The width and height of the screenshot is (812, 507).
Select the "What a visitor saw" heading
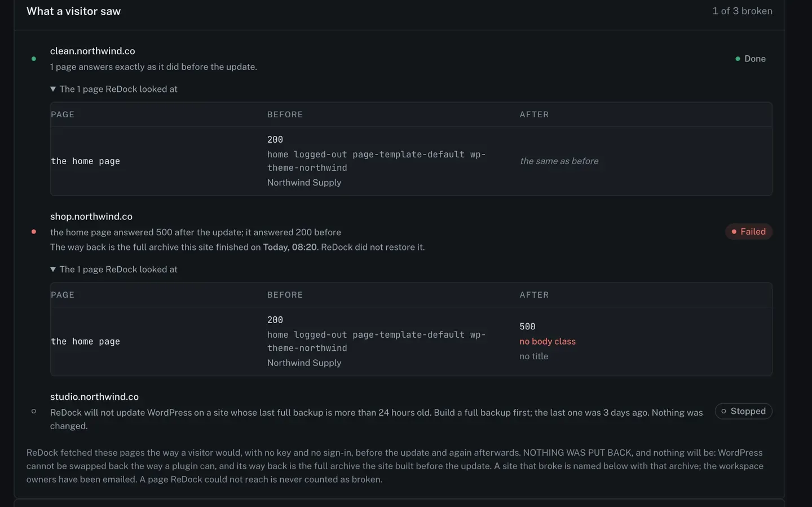[x=74, y=11]
